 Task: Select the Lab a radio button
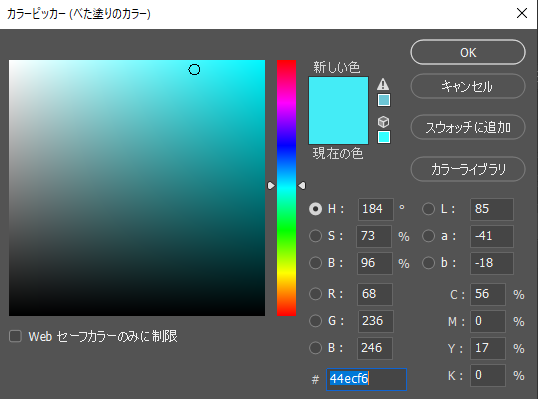point(428,236)
